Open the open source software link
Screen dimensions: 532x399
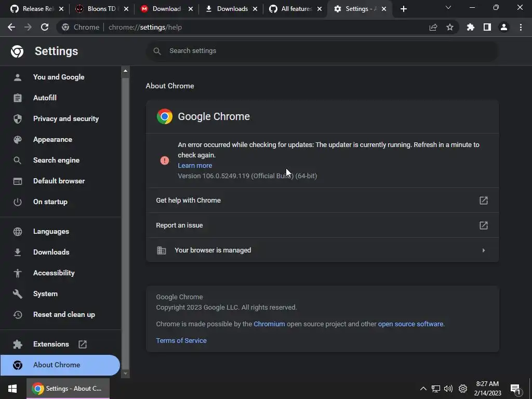pos(410,324)
